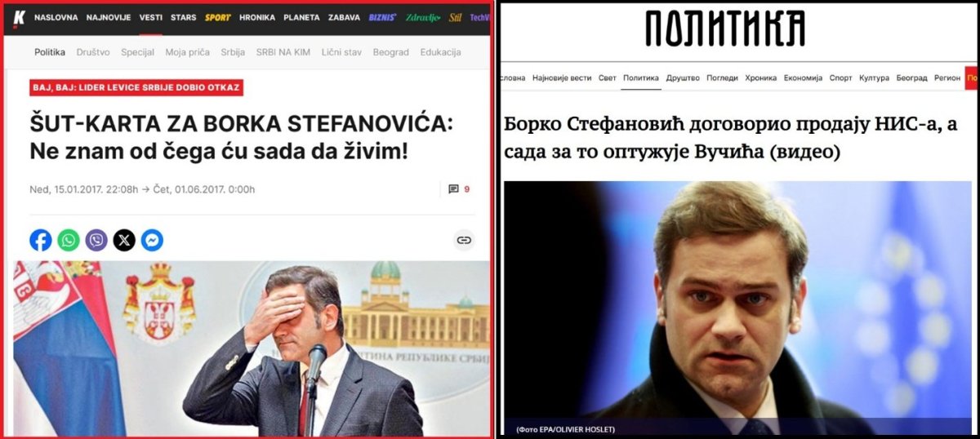Share article via Facebook icon
The width and height of the screenshot is (980, 439).
41,240
